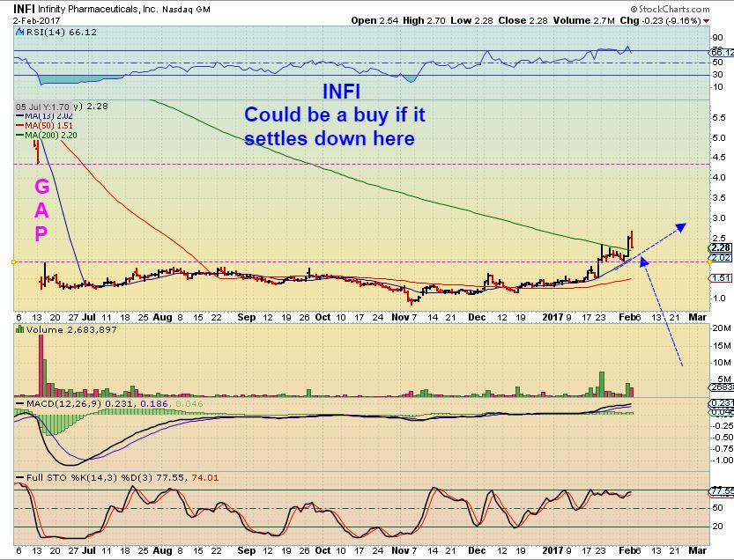
Task: Select the MA(13) 2.02 legend entry
Action: tap(44, 116)
